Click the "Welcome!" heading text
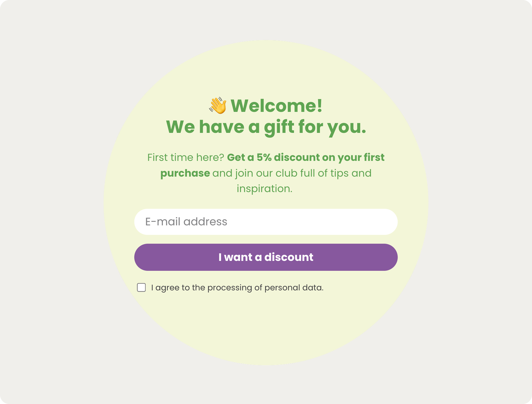Viewport: 532px width, 404px height. (x=276, y=106)
